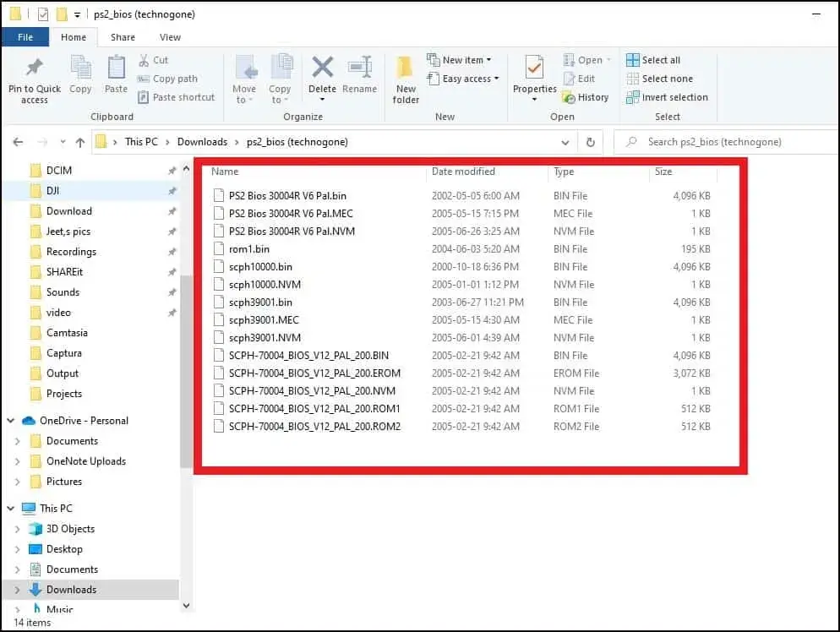The width and height of the screenshot is (840, 632).
Task: Customize Quick Access Toolbar dropdown
Action: tap(77, 15)
